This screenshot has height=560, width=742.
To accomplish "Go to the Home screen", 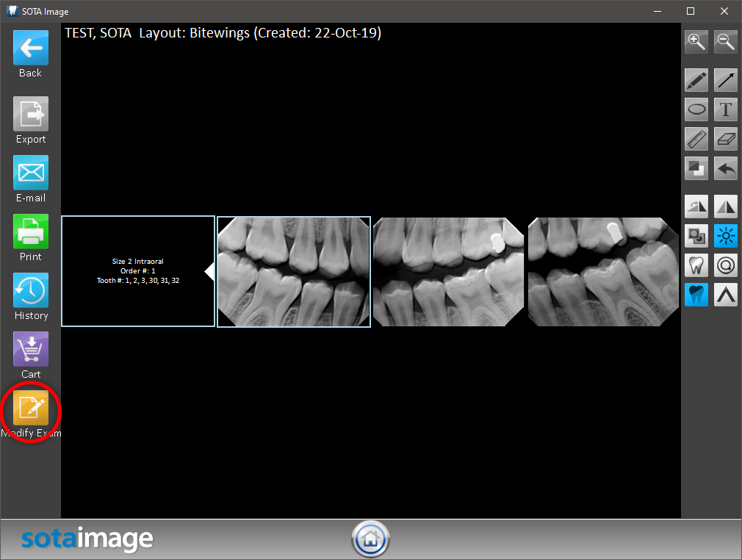I will (x=370, y=540).
